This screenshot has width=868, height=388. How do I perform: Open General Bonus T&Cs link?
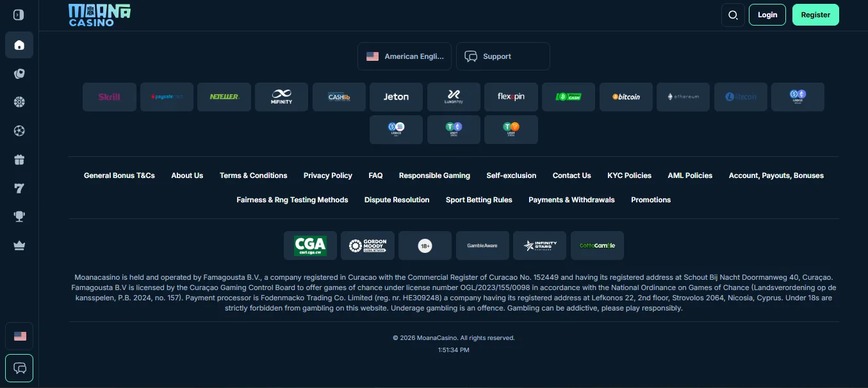pos(119,175)
